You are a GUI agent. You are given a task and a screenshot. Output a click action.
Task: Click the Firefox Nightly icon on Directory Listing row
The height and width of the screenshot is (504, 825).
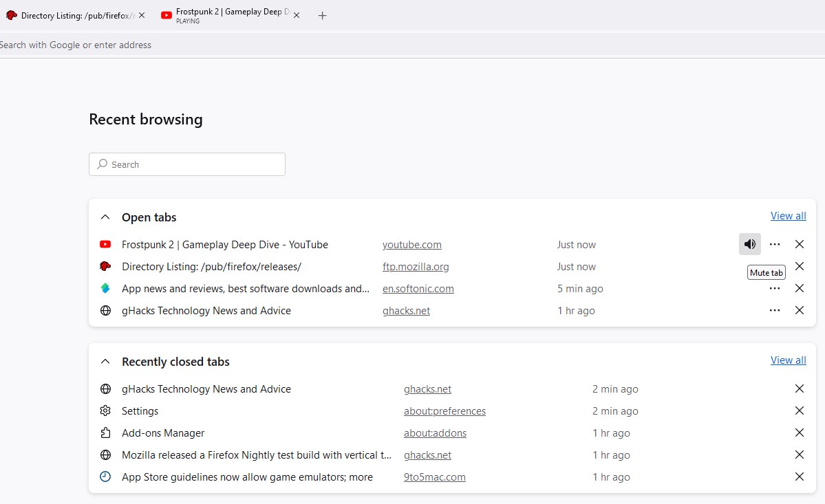105,266
